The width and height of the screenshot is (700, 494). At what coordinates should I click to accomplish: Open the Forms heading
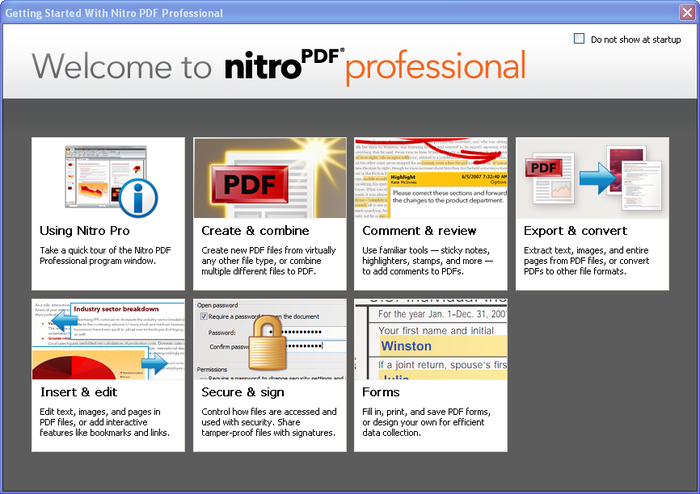(x=382, y=392)
